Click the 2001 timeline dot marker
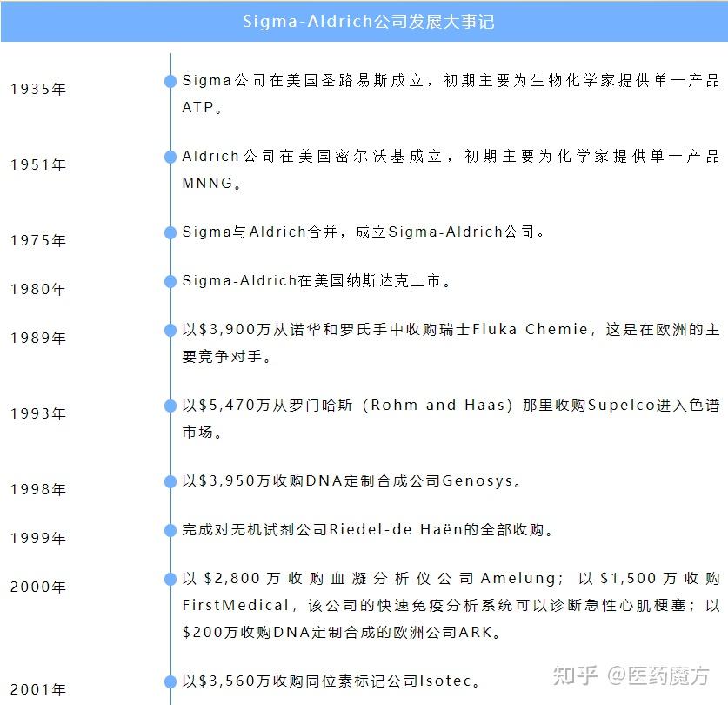 (x=169, y=681)
